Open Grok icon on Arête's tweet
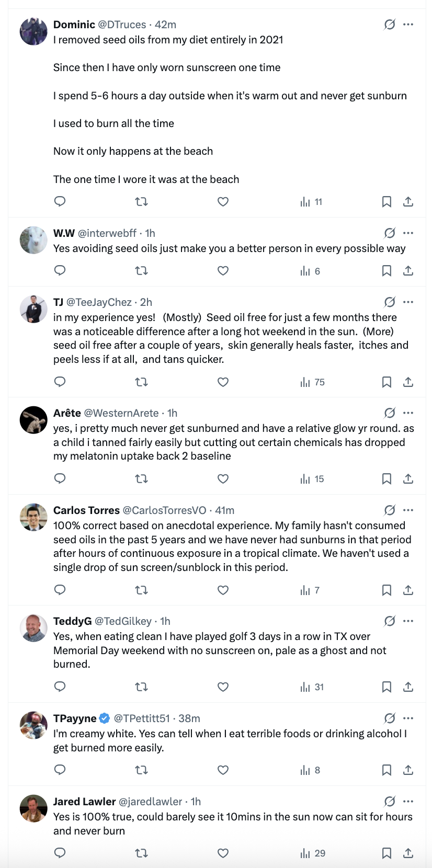 (x=390, y=413)
